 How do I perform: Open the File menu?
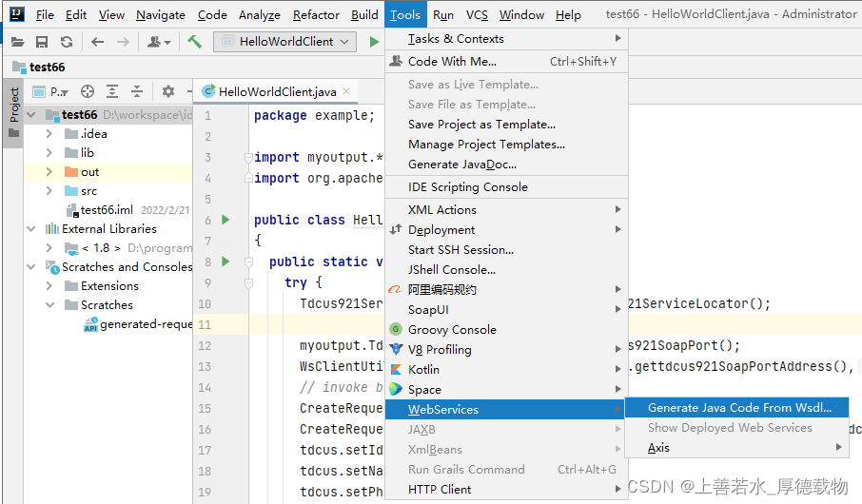click(x=45, y=15)
